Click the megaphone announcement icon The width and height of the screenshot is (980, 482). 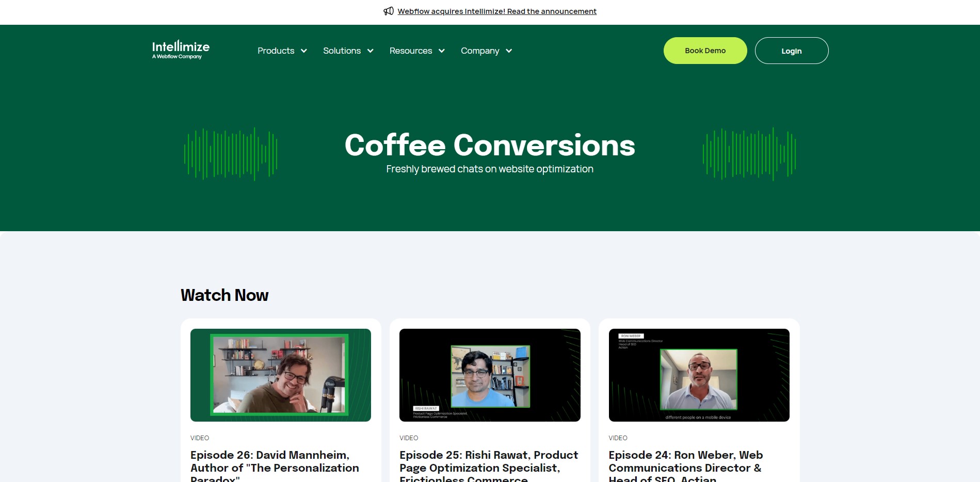389,11
